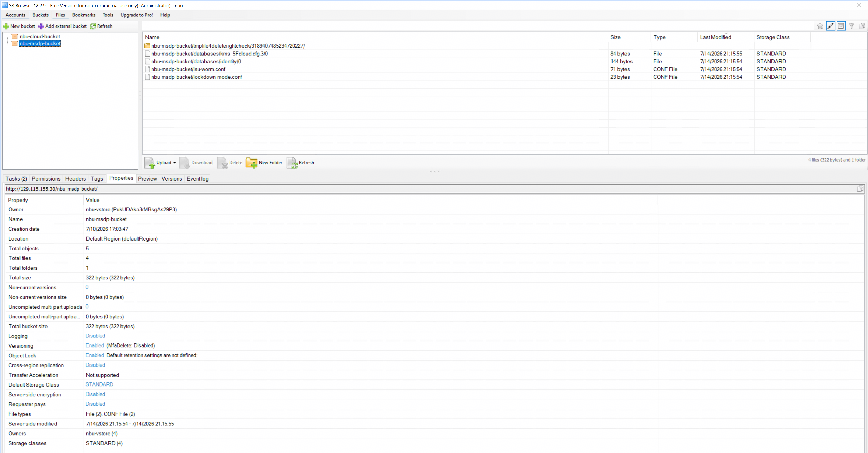The height and width of the screenshot is (453, 868).
Task: Select the nbu-cloud-bucket archive icon
Action: coord(15,36)
